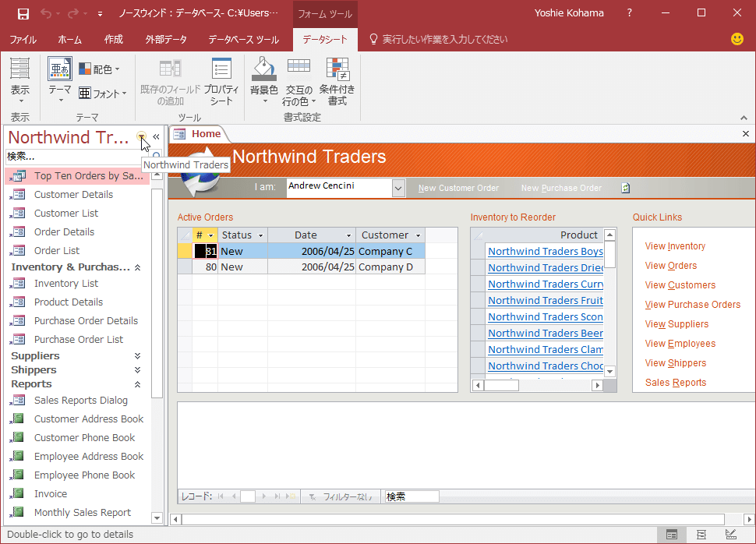Screen dimensions: 756x544
Task: Switch to Form view in the status bar
Action: click(x=672, y=535)
